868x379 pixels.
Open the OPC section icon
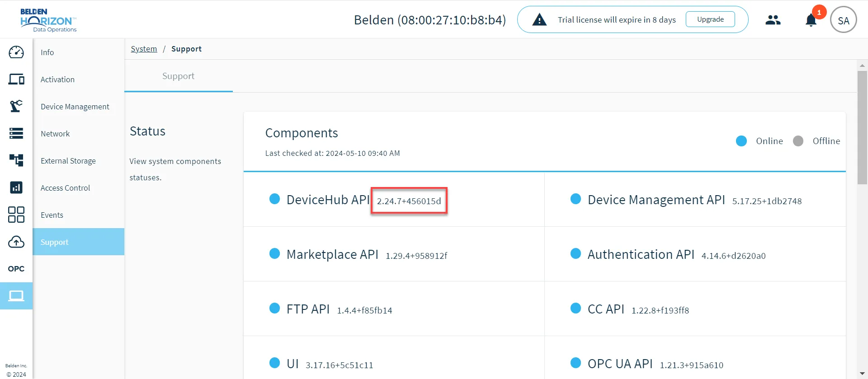pyautogui.click(x=16, y=269)
